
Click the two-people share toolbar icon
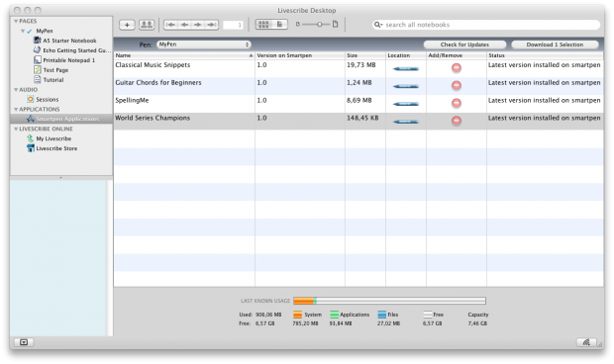point(147,25)
